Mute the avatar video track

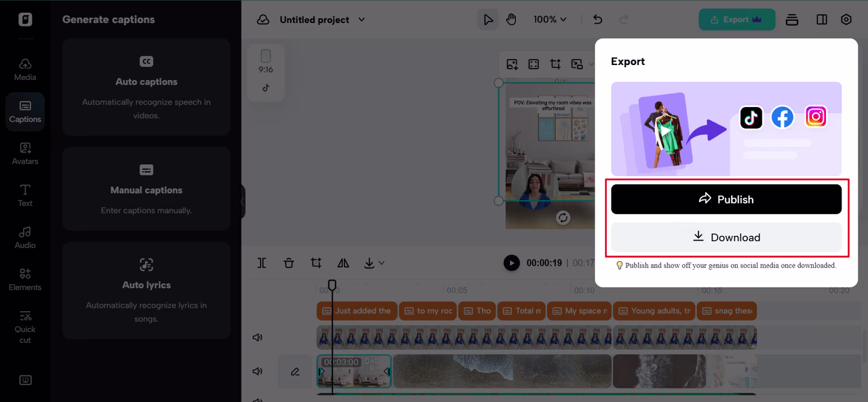point(258,338)
